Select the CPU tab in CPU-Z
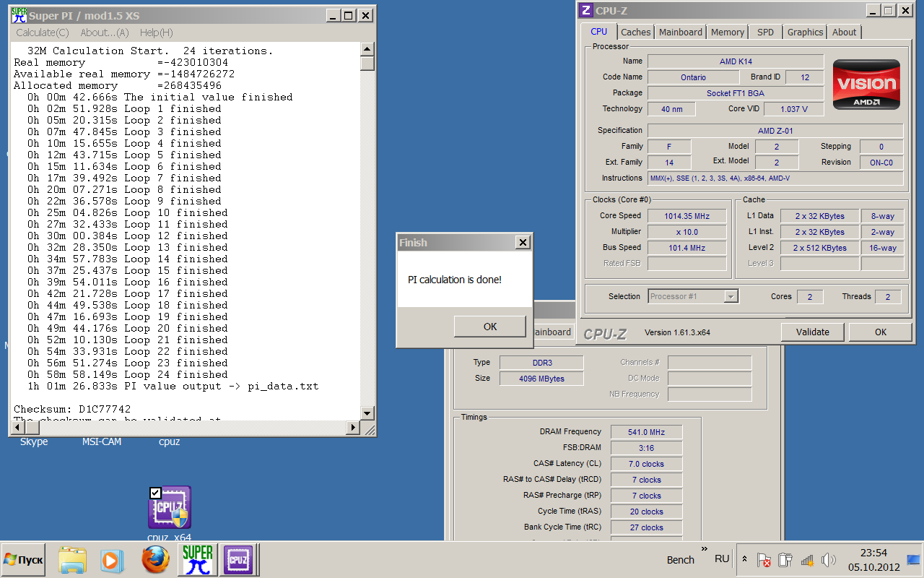Screen dimensions: 924x578 [x=598, y=31]
